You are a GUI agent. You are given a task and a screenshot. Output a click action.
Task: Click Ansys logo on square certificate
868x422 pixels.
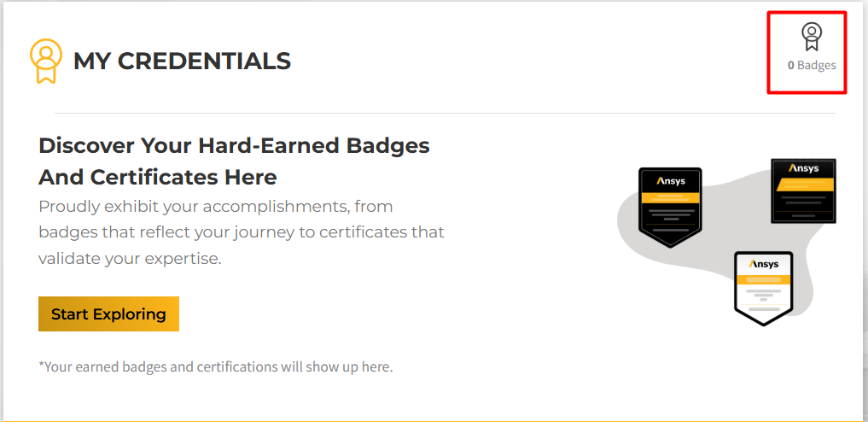click(804, 168)
